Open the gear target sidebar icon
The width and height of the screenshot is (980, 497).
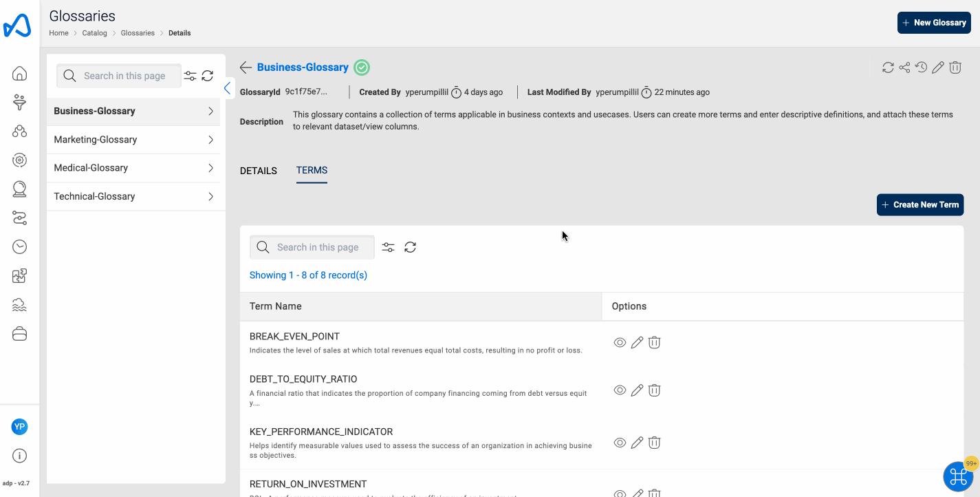20,160
